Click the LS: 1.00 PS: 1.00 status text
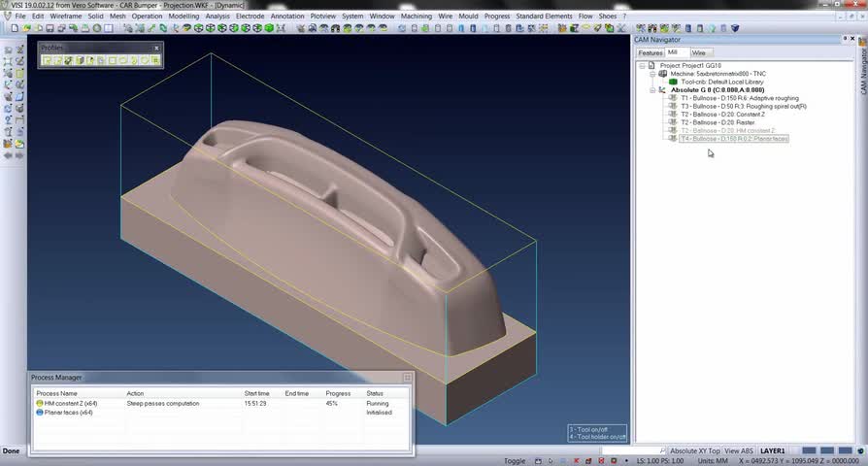This screenshot has width=868, height=466. click(x=660, y=460)
